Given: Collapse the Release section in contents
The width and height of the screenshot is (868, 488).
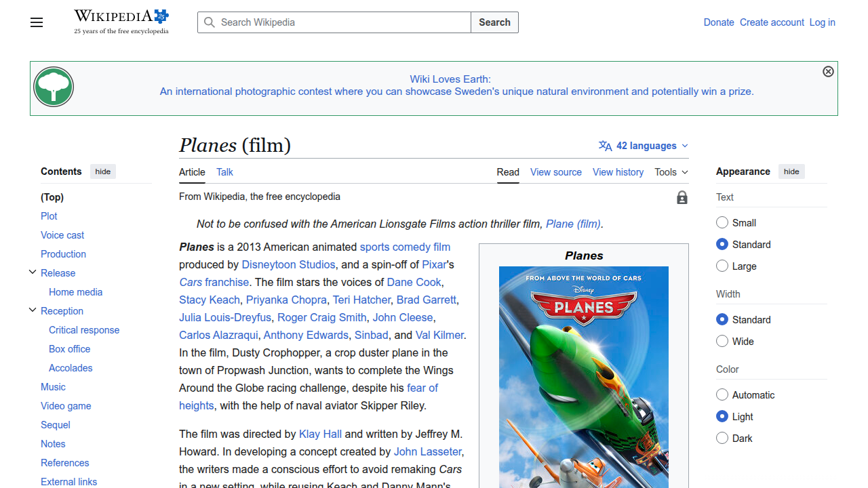Looking at the screenshot, I should point(32,272).
